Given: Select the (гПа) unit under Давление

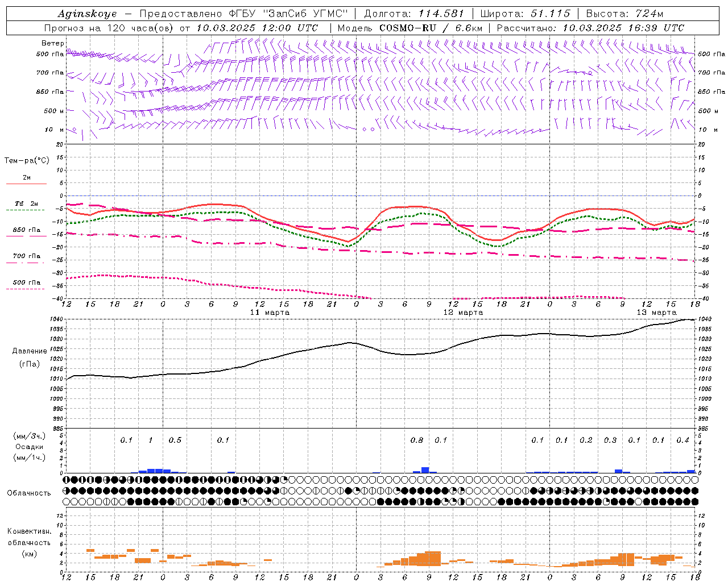Looking at the screenshot, I should tap(30, 364).
